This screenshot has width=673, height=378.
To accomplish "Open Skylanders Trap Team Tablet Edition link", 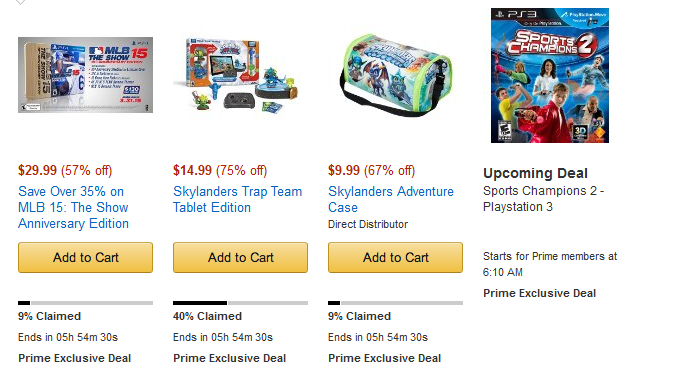I will pos(237,199).
